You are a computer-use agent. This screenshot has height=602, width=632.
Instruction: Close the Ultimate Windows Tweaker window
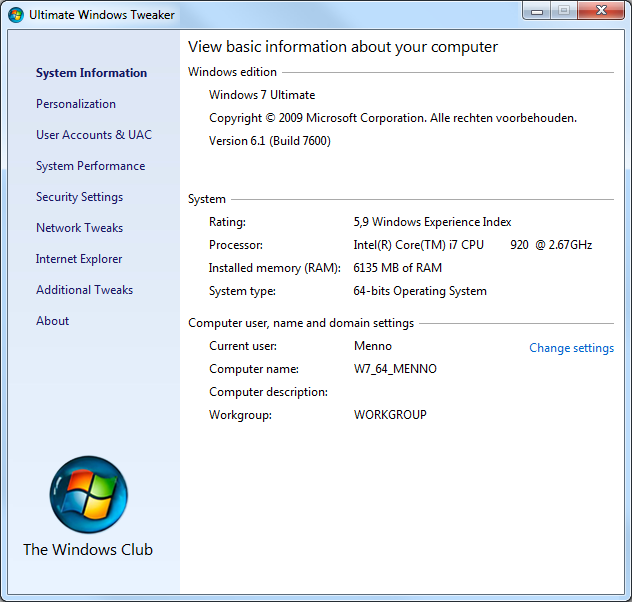click(x=601, y=10)
